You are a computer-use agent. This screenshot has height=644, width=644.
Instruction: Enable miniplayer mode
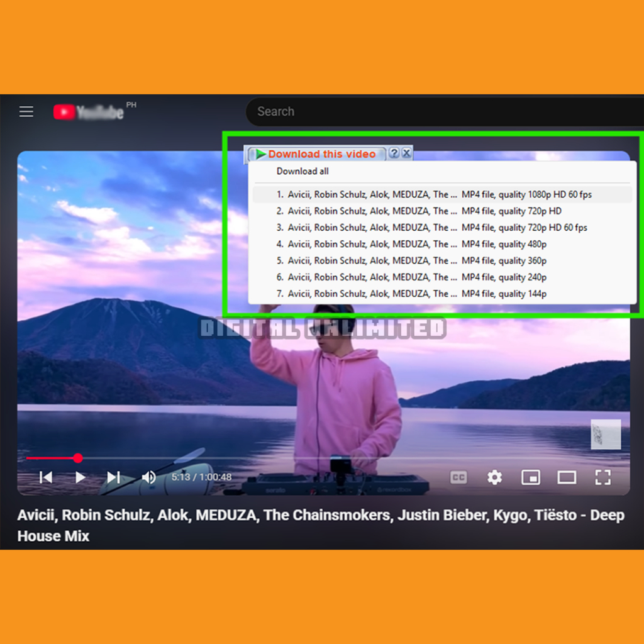tap(531, 477)
